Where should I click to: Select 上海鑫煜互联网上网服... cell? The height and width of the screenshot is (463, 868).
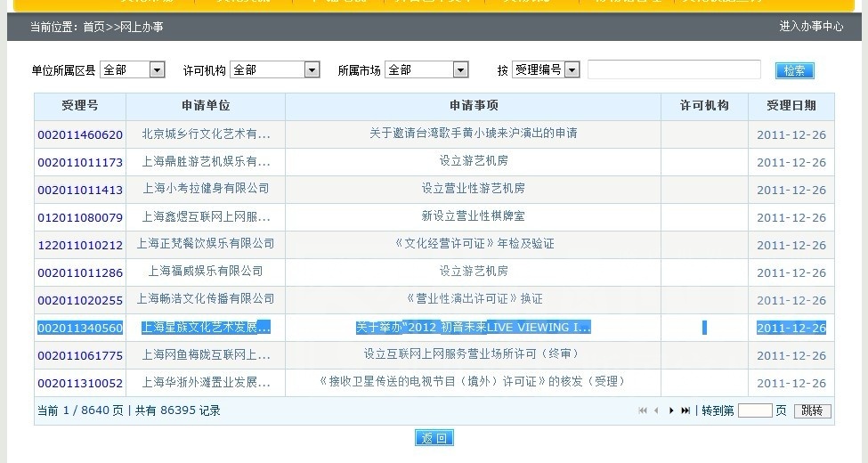[206, 217]
